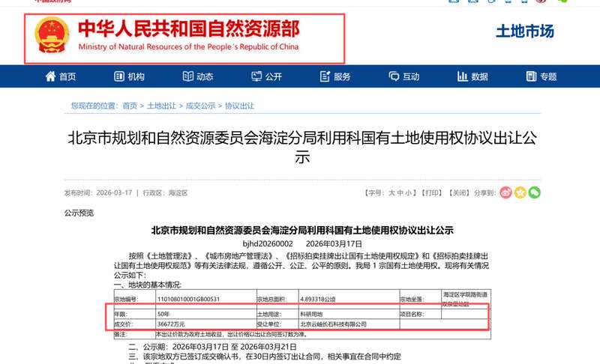
Task: Open the 公开 navigation menu item
Action: (267, 76)
